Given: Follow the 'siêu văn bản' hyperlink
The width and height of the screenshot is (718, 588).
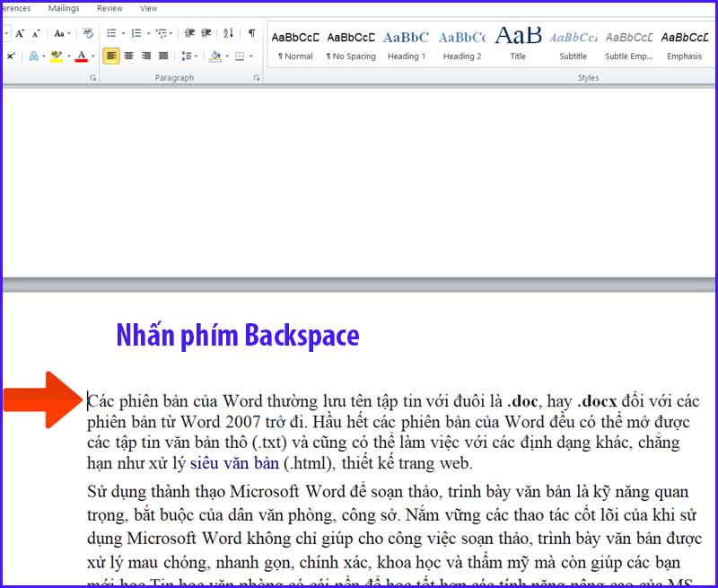Looking at the screenshot, I should tap(234, 463).
